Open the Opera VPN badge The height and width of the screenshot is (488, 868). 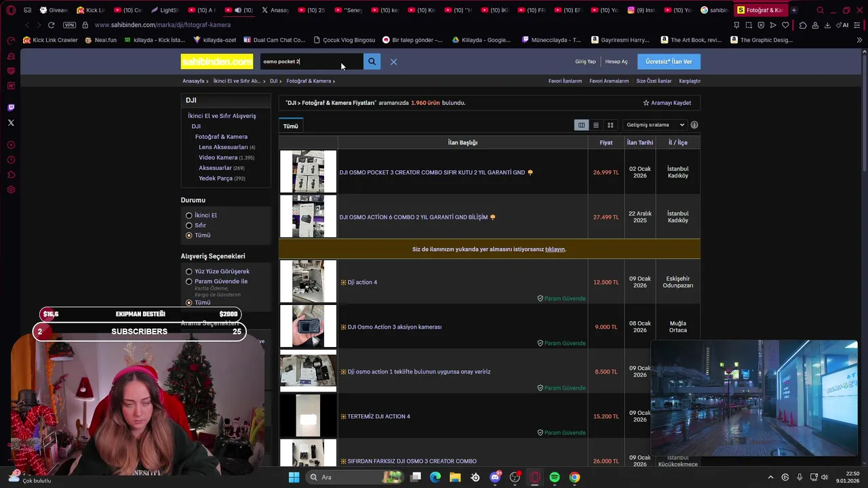(x=69, y=25)
